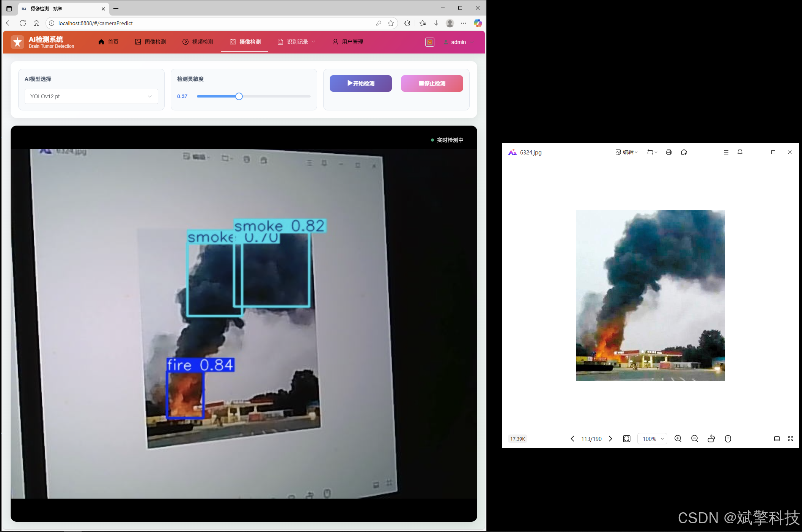Screen dimensions: 802x532
Task: Click the browser address bar URL
Action: pyautogui.click(x=96, y=23)
